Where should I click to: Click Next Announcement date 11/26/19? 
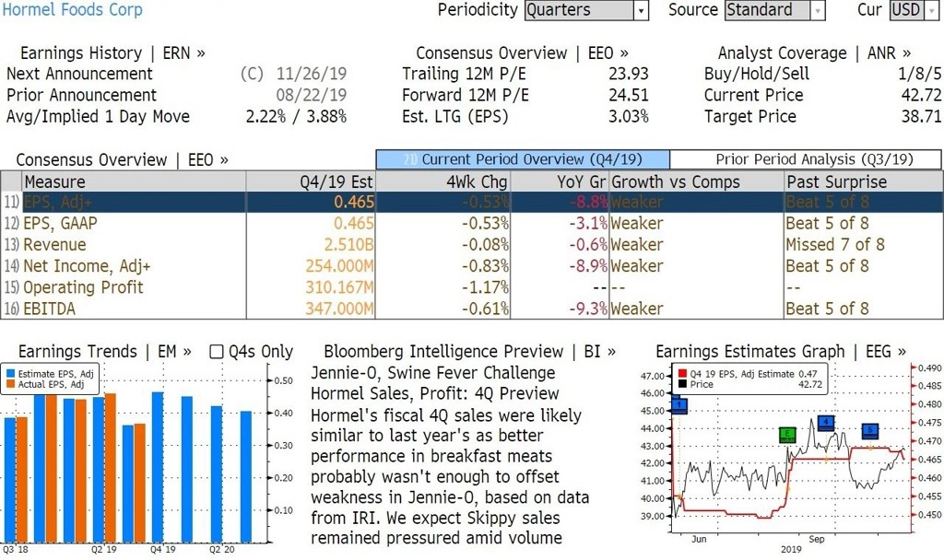tap(312, 74)
